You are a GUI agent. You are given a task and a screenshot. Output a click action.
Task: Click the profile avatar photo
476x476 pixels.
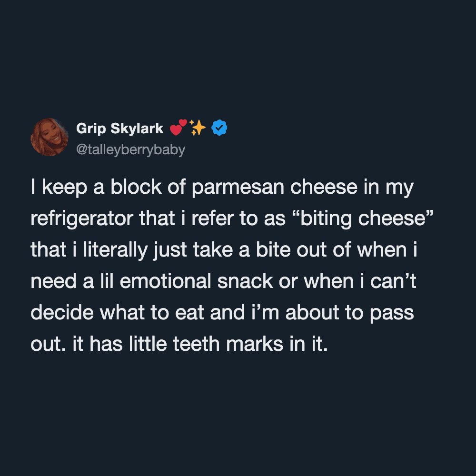(50, 137)
